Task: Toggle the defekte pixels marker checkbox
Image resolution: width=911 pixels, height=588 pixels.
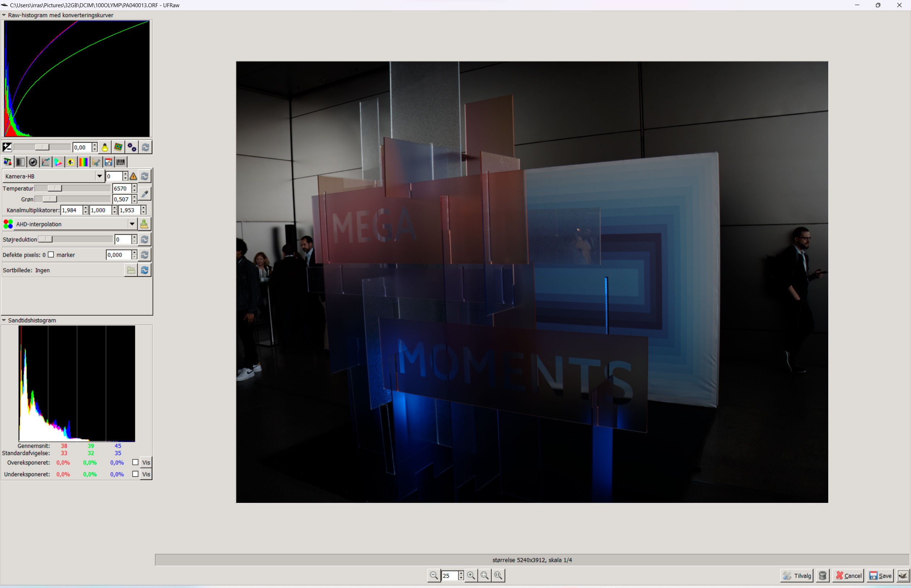Action: tap(52, 254)
